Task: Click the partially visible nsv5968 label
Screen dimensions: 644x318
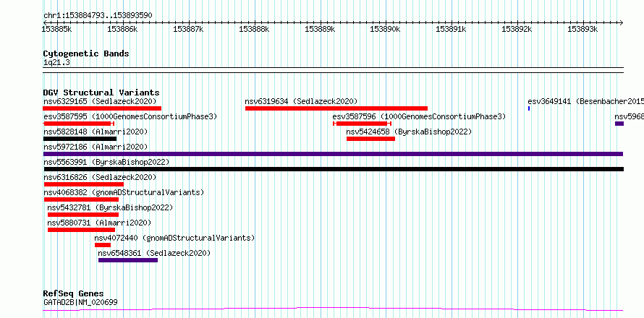Action: tap(630, 116)
